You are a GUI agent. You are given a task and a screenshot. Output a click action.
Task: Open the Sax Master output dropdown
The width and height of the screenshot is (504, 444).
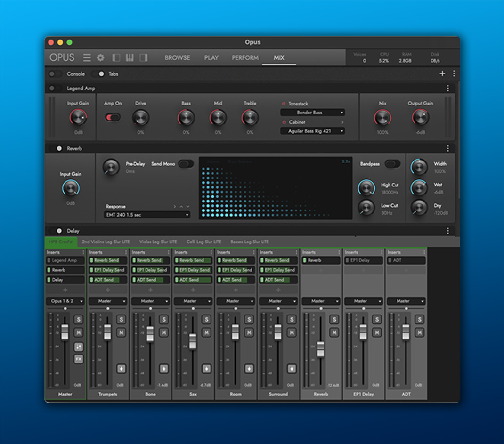point(193,301)
